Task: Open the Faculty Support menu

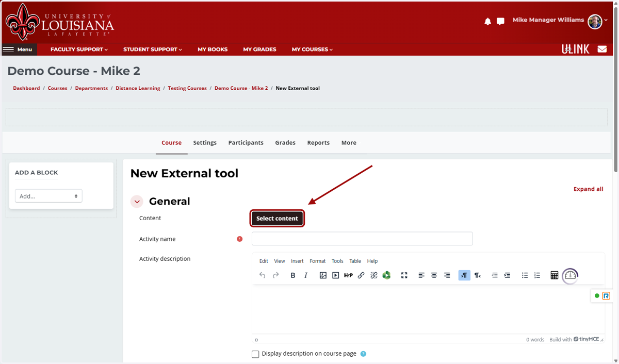Action: pos(79,49)
